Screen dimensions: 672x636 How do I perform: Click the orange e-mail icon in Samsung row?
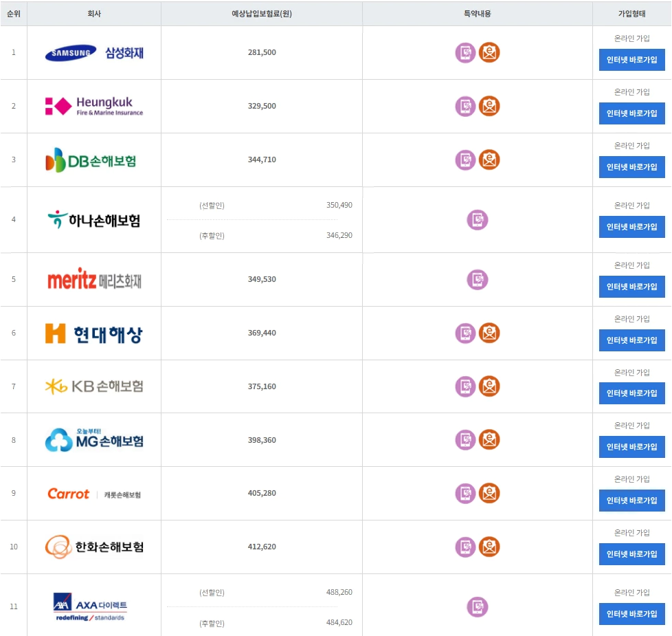click(x=489, y=53)
